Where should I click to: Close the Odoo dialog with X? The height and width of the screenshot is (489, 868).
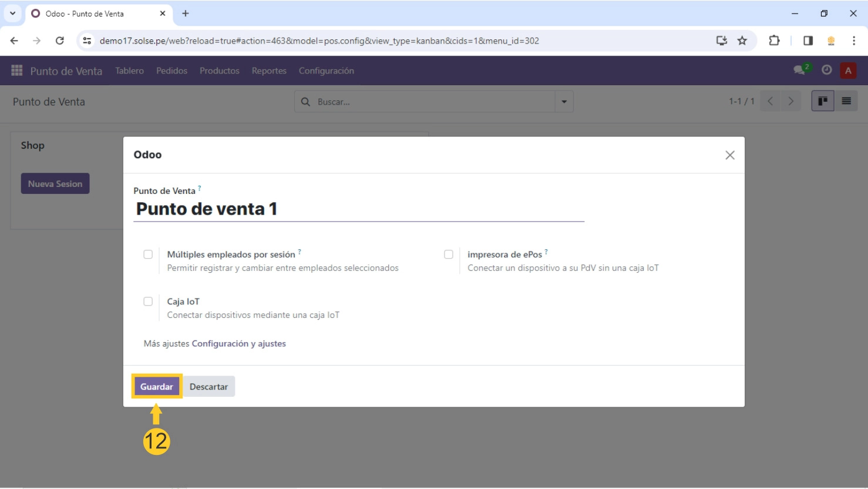click(x=729, y=155)
